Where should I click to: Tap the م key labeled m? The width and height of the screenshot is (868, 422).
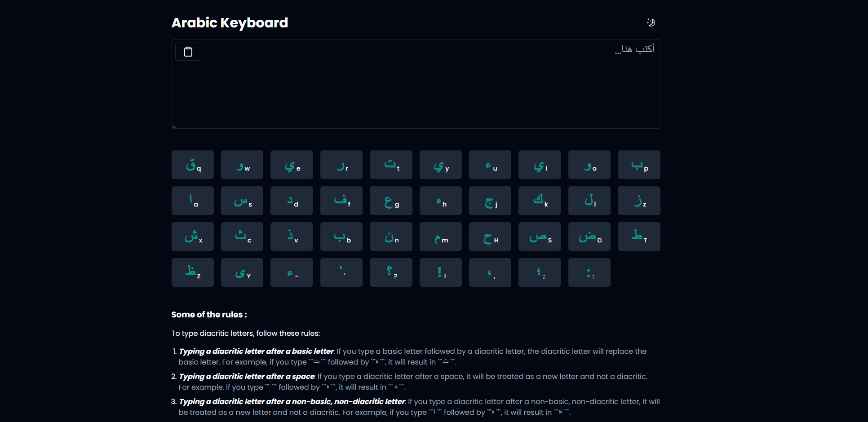[x=441, y=237]
